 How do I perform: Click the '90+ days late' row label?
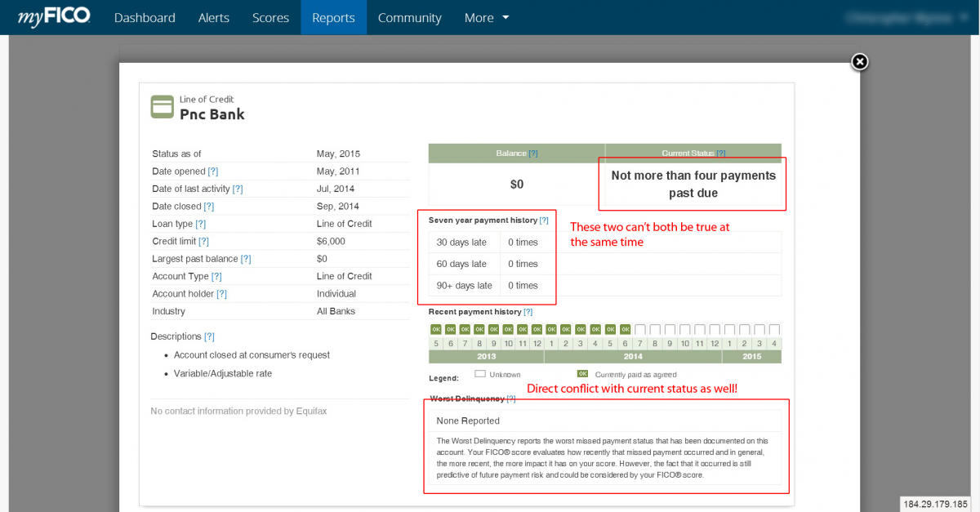coord(465,286)
